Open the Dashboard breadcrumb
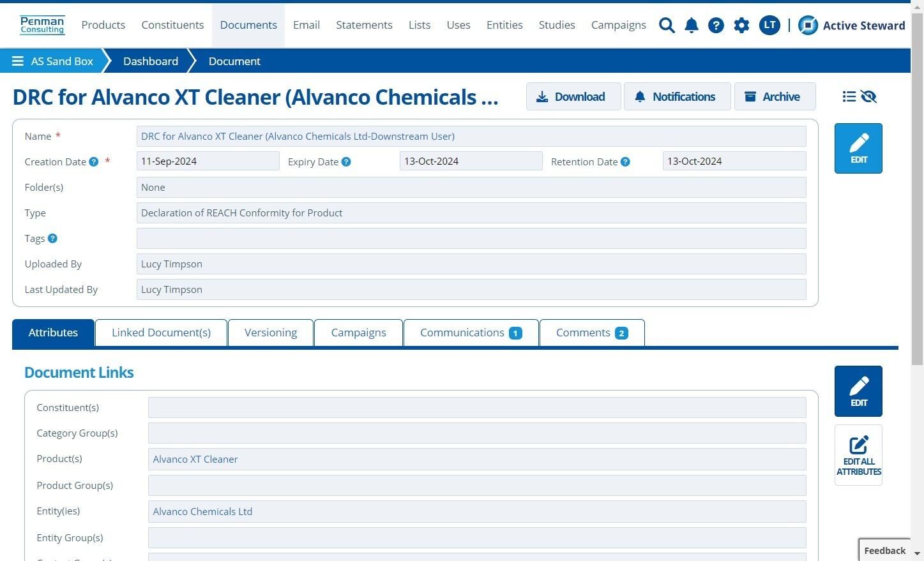Viewport: 924px width, 561px height. tap(151, 61)
